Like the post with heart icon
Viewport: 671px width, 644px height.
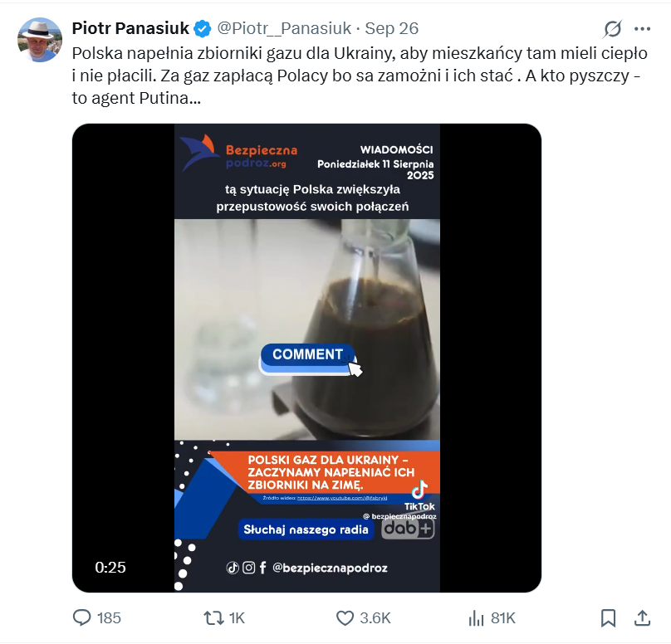345,618
